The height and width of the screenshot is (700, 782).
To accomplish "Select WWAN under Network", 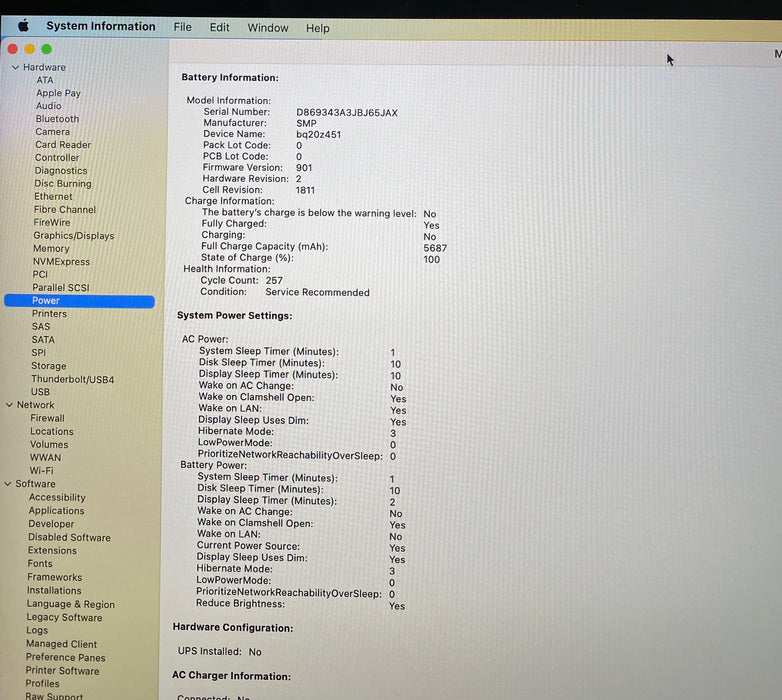I will (45, 457).
